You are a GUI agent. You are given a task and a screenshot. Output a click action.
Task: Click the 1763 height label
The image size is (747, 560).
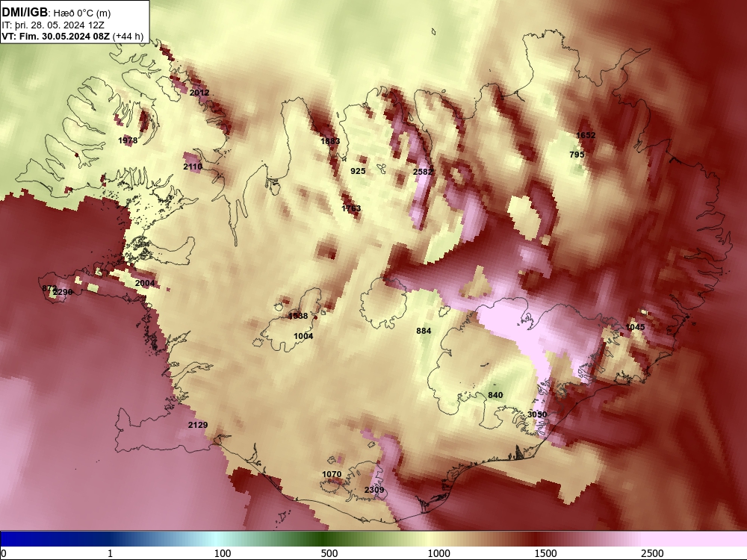[351, 208]
